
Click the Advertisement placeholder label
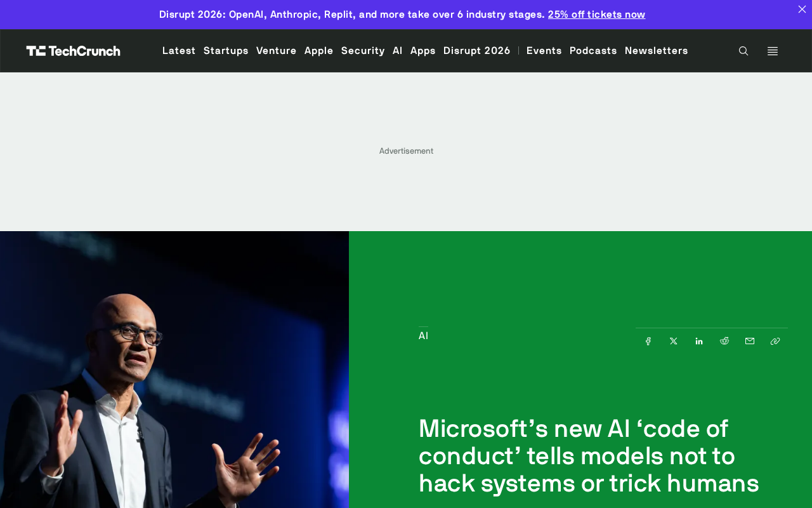point(406,151)
